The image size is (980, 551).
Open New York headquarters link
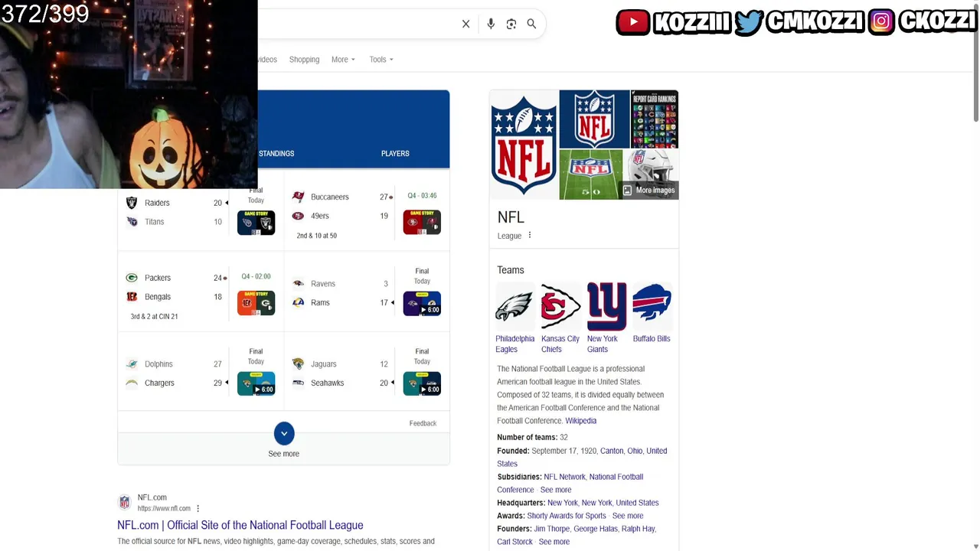[563, 503]
